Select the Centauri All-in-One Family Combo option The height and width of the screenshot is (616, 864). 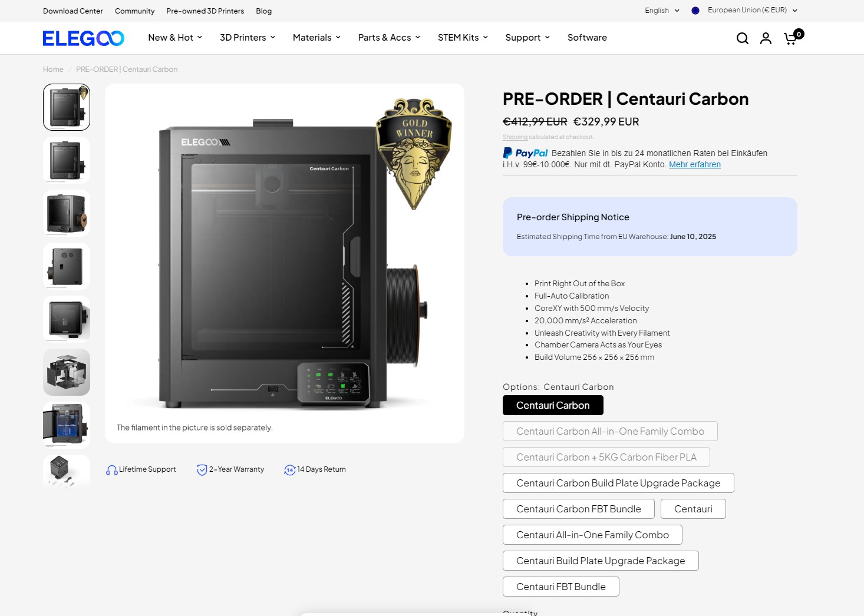[x=592, y=535]
